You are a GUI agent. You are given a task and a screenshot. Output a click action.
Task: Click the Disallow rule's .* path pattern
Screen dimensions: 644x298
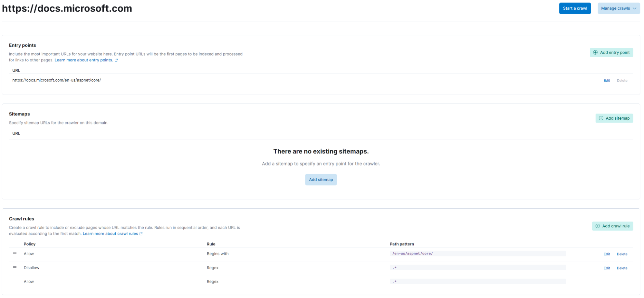[x=478, y=267]
